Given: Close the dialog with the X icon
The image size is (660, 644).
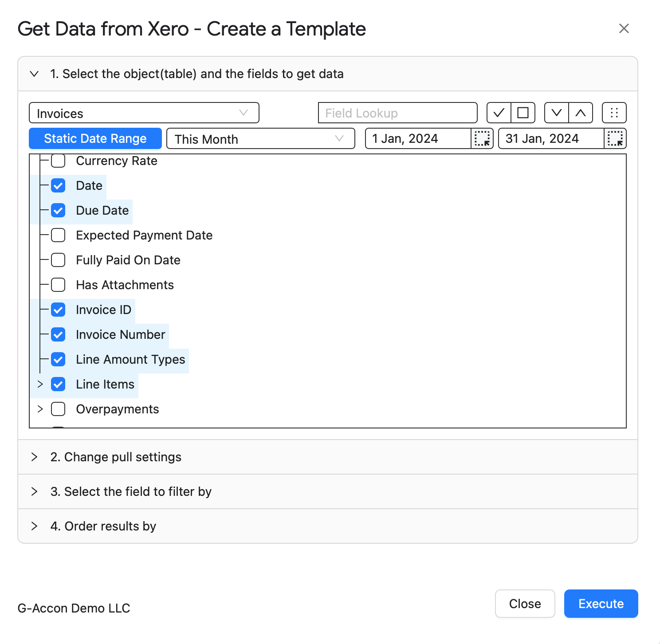Looking at the screenshot, I should point(624,28).
